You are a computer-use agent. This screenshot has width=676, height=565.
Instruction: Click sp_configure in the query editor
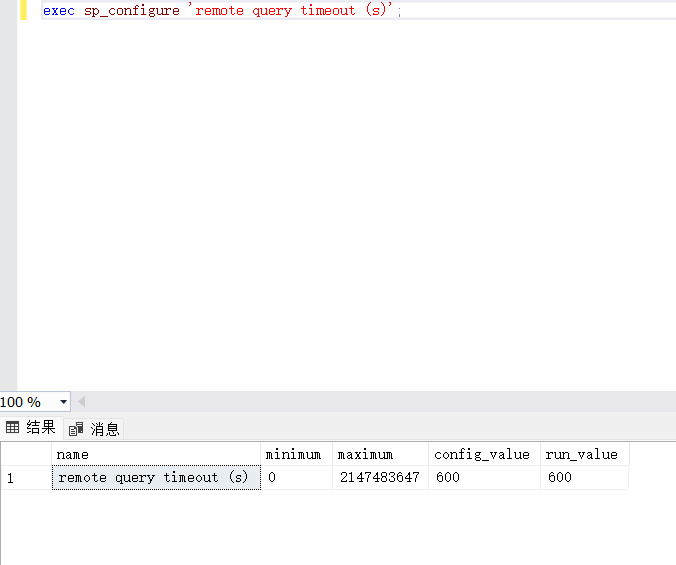(132, 10)
